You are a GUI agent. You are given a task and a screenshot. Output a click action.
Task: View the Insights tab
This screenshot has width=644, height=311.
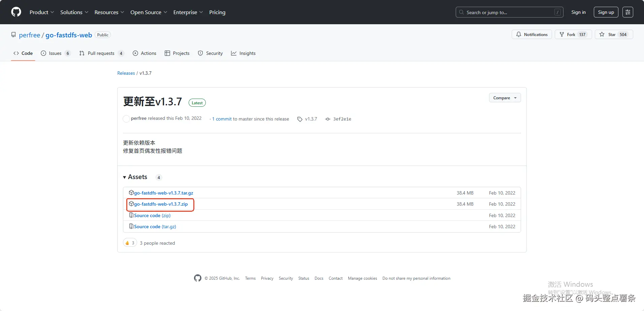pyautogui.click(x=243, y=53)
